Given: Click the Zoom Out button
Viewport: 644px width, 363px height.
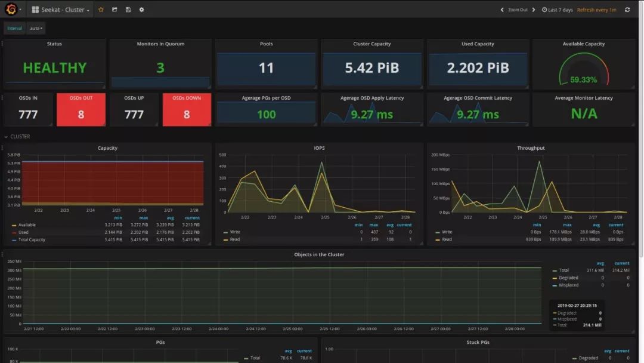Looking at the screenshot, I should [518, 10].
